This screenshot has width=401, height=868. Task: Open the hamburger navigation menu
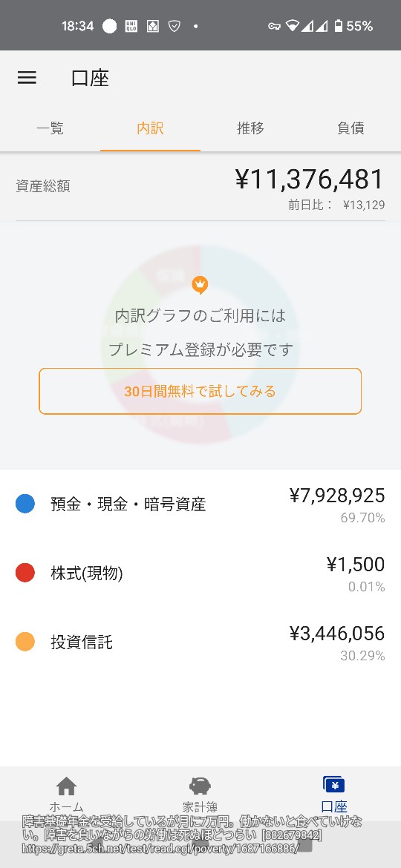pyautogui.click(x=27, y=78)
